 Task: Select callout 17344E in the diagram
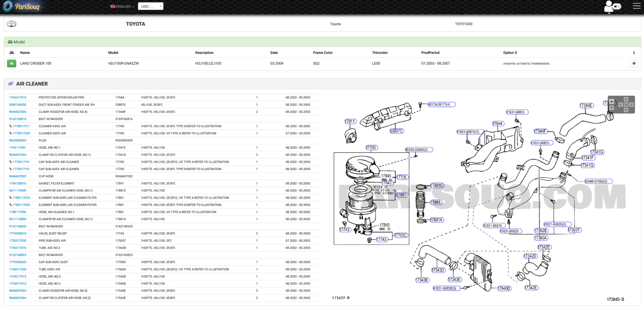(x=586, y=105)
